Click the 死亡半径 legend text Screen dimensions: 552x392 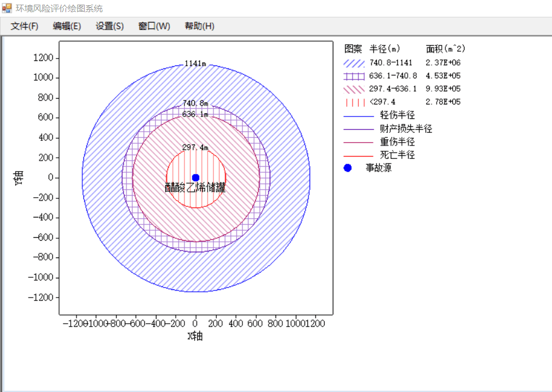(x=397, y=155)
